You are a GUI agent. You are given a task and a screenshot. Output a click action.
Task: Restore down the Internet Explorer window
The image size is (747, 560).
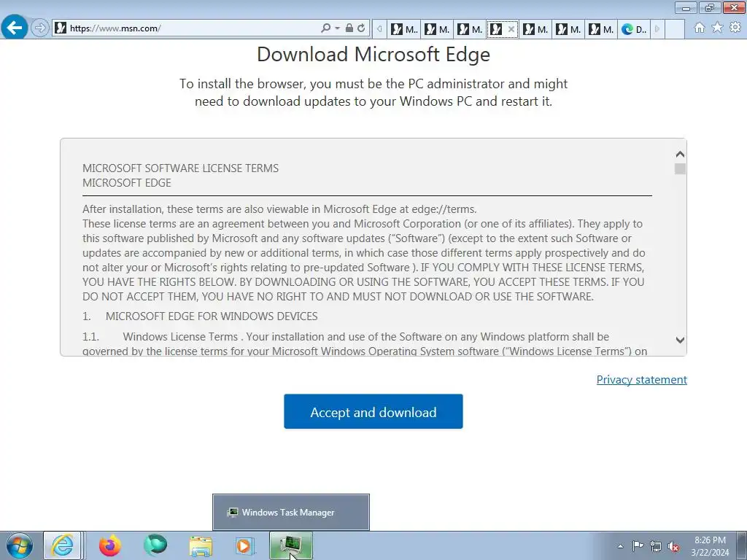point(709,7)
